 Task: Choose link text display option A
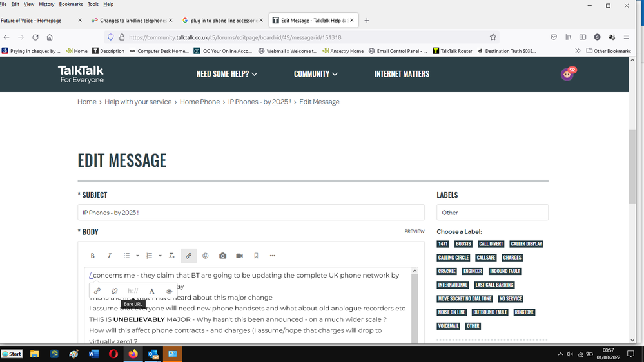click(151, 291)
